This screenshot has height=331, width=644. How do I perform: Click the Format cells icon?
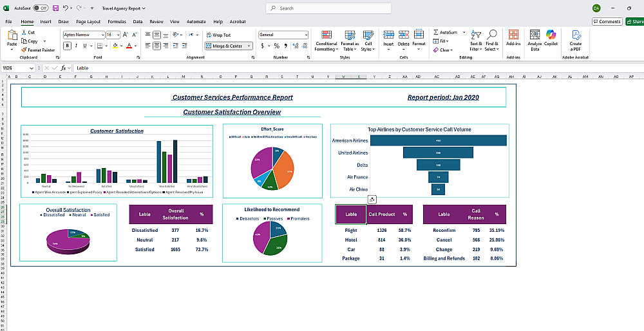click(419, 35)
